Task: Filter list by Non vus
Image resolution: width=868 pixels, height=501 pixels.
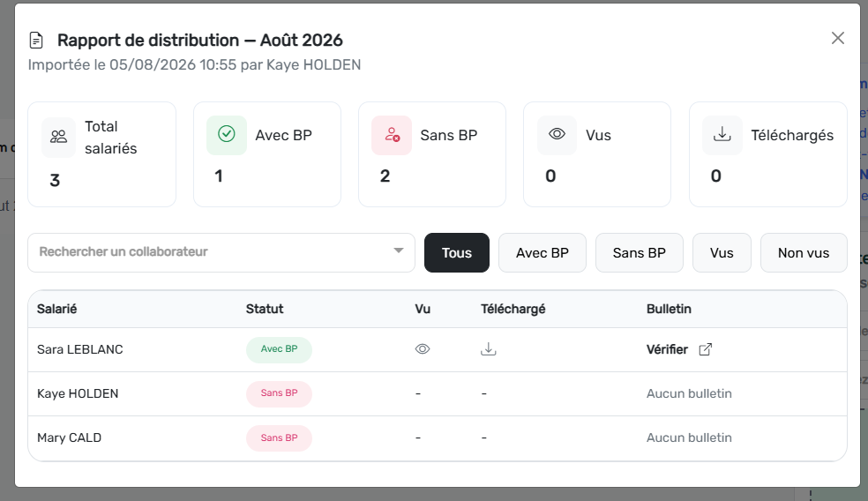Action: click(804, 253)
